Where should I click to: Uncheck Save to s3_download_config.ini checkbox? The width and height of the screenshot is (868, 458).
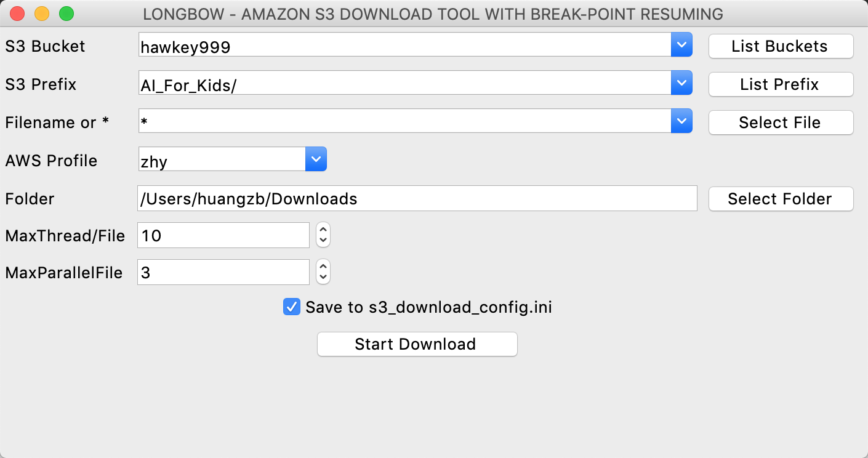click(x=291, y=307)
